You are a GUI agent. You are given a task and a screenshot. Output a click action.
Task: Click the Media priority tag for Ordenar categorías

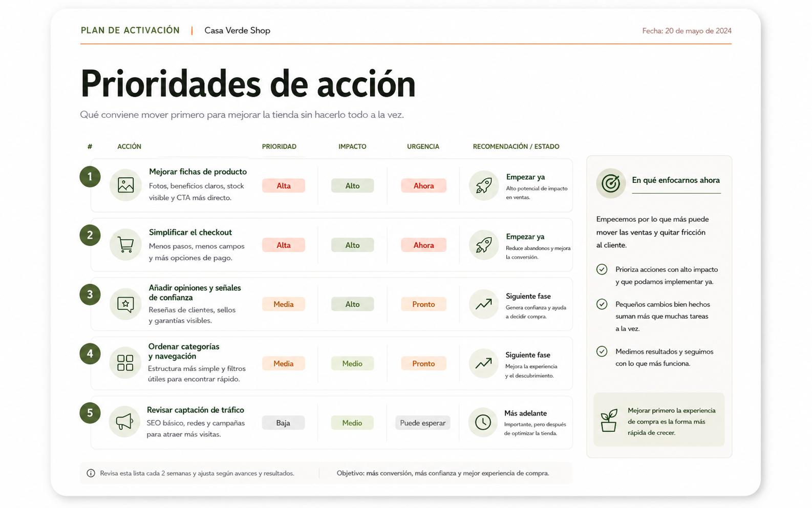tap(284, 363)
